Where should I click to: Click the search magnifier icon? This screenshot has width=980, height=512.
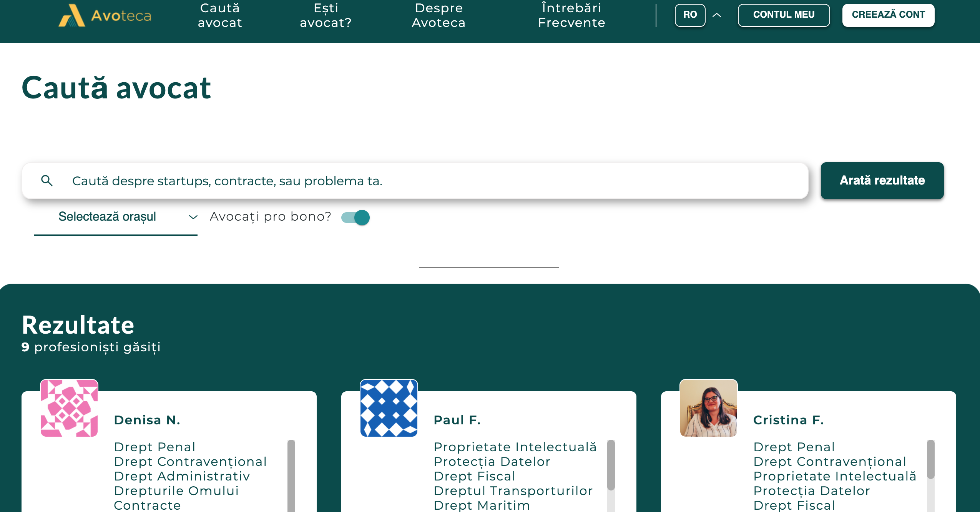point(47,181)
